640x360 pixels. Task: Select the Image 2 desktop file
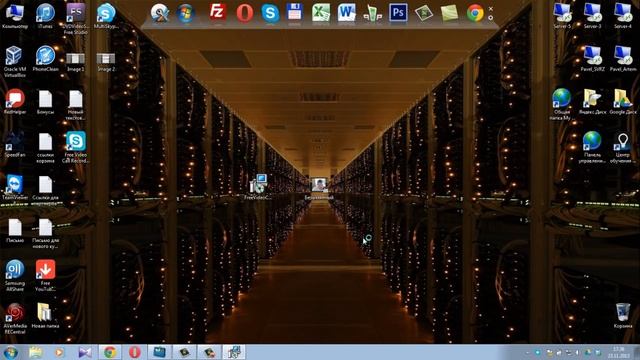(106, 62)
